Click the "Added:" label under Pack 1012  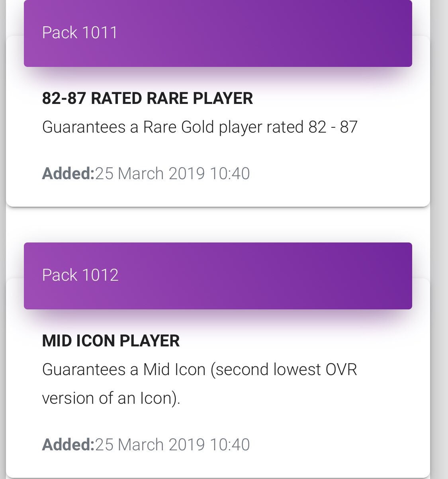[x=68, y=444]
